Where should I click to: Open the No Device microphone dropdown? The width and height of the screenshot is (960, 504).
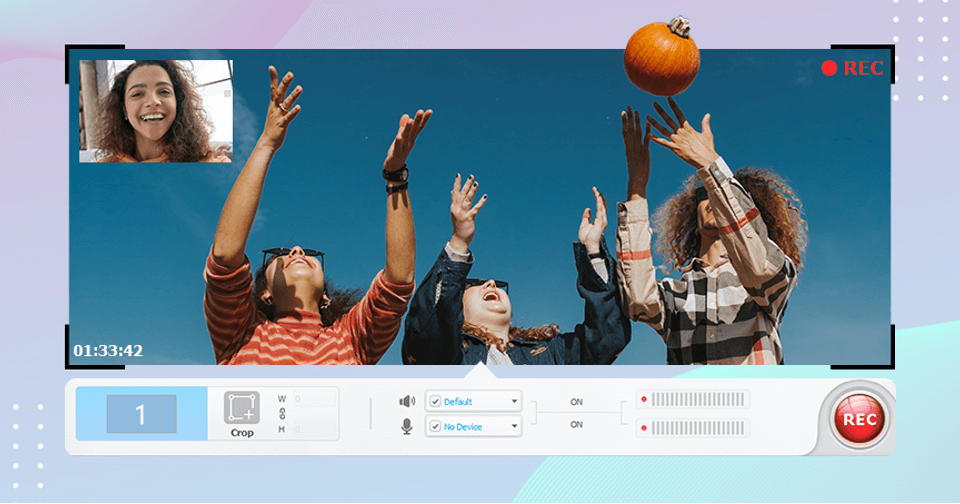click(474, 426)
